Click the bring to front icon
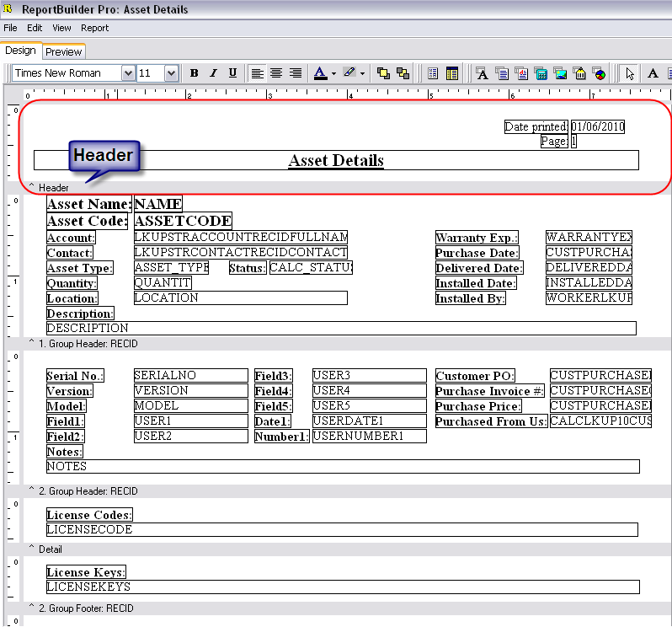 (x=384, y=73)
